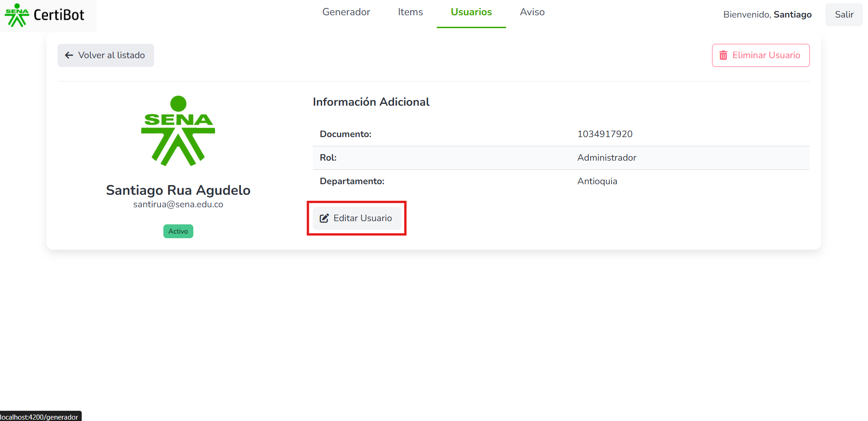Click the Editar Usuario label
The height and width of the screenshot is (421, 868).
tap(363, 218)
